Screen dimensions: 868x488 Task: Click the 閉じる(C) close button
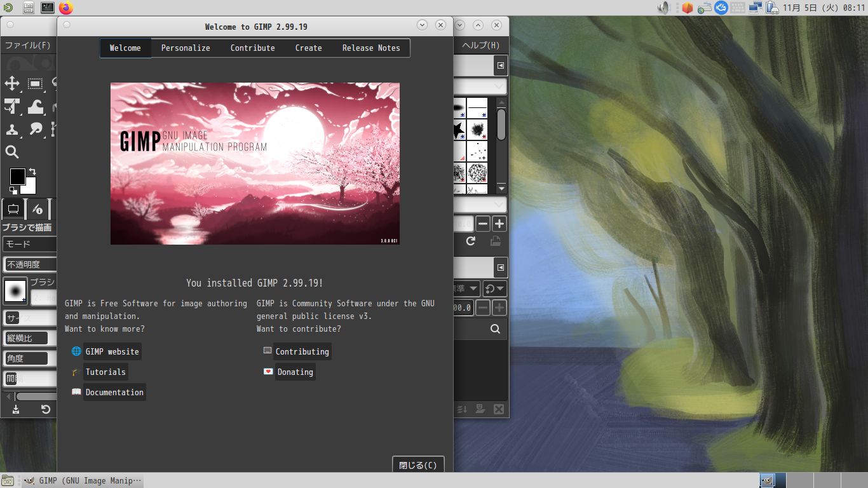[418, 465]
